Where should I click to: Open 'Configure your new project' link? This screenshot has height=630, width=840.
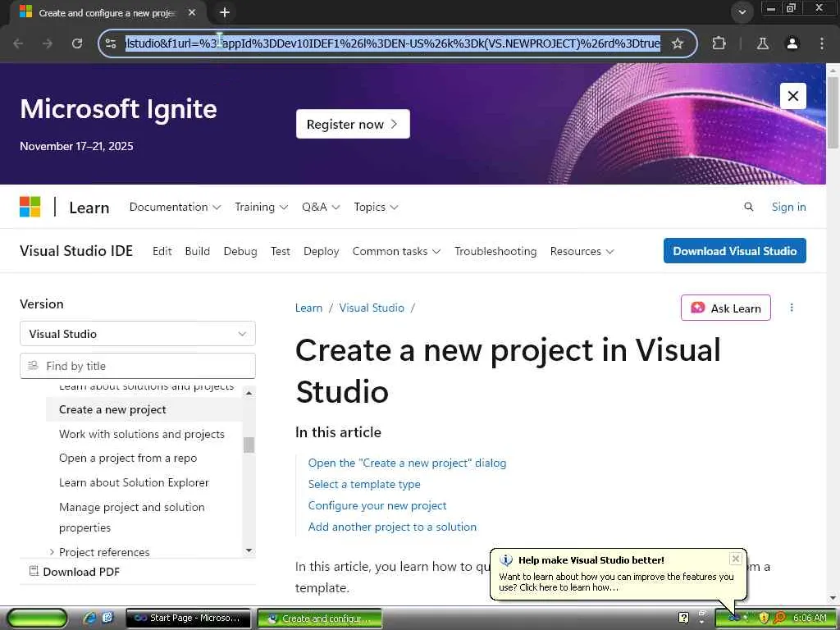pyautogui.click(x=377, y=505)
